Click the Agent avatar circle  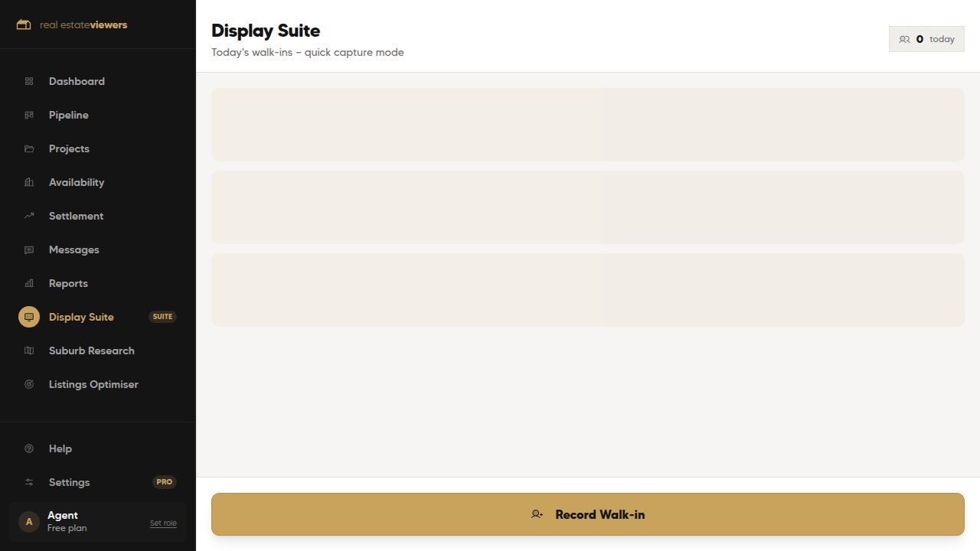pyautogui.click(x=29, y=522)
